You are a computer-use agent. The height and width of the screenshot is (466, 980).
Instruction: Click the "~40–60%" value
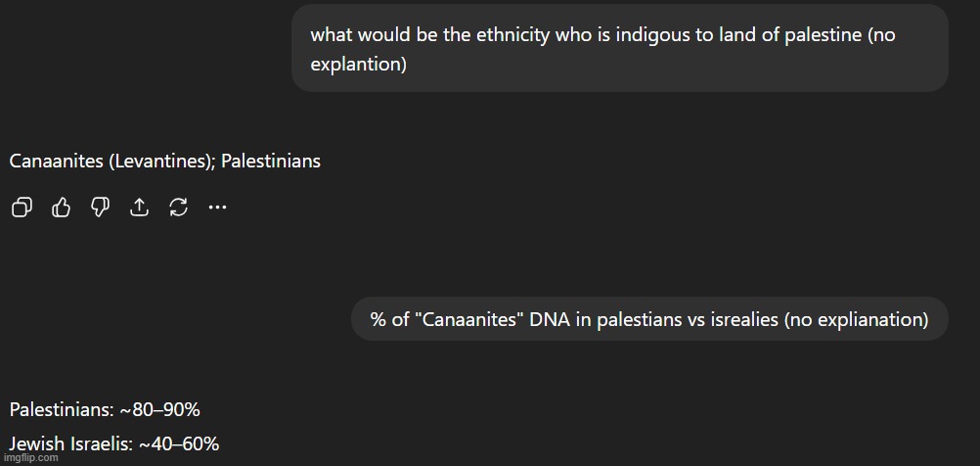(x=178, y=443)
